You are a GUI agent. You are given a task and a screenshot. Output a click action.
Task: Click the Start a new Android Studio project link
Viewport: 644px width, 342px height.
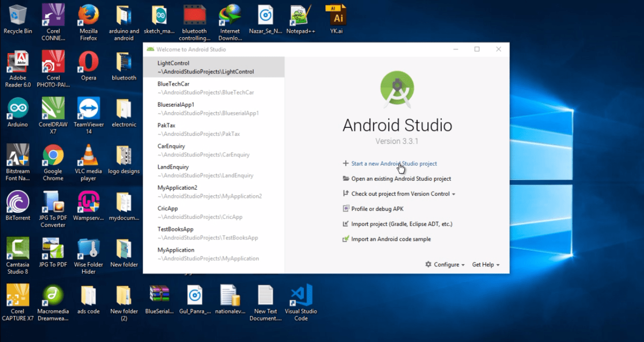click(x=393, y=163)
